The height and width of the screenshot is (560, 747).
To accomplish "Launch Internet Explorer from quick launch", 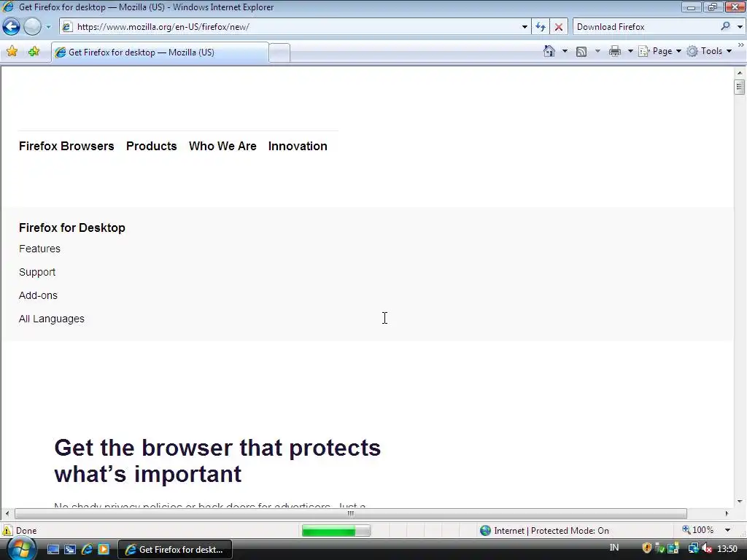I will [87, 550].
